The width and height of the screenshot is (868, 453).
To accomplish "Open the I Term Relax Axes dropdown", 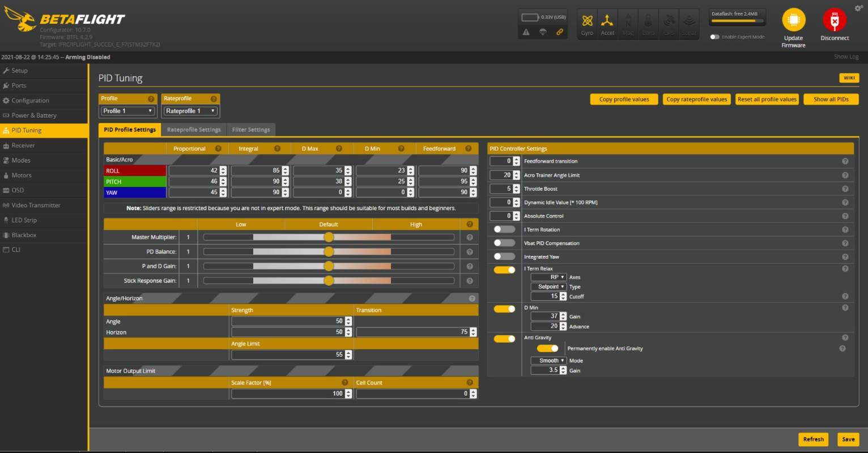I will (548, 277).
